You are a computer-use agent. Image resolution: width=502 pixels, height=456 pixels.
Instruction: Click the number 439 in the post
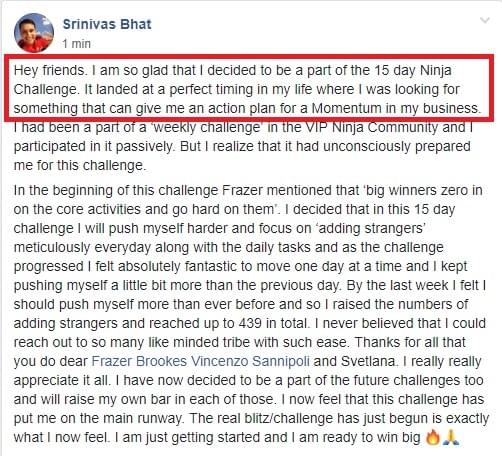(x=250, y=323)
